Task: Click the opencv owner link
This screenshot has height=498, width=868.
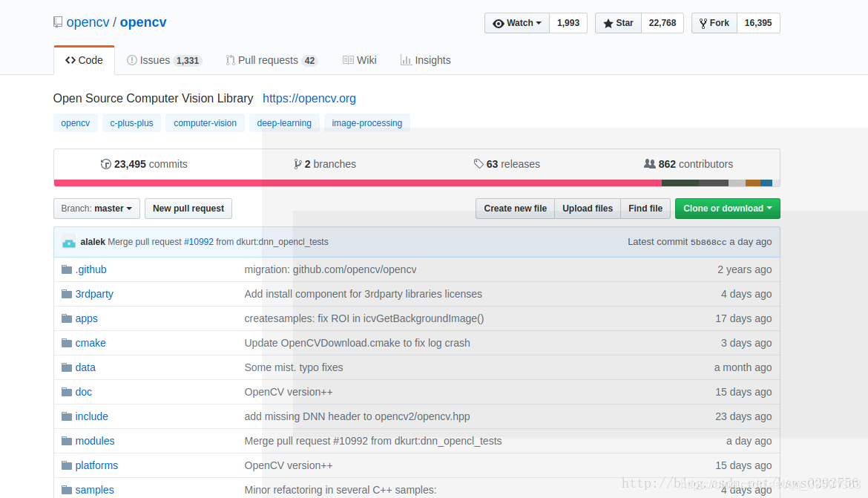Action: [88, 22]
